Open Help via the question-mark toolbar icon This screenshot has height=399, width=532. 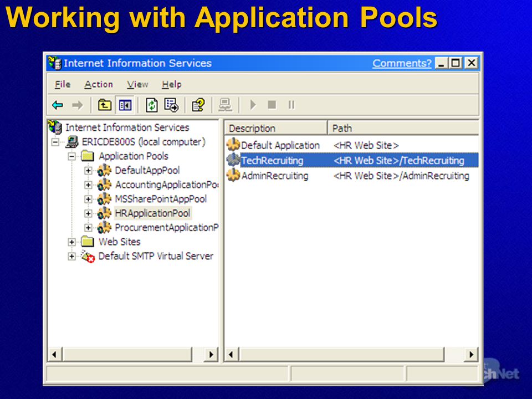(198, 105)
